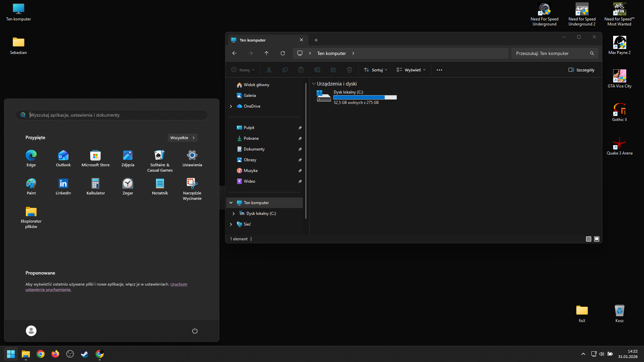Viewport: 644px width, 362px height.
Task: Open Steam from the taskbar
Action: tap(85, 354)
